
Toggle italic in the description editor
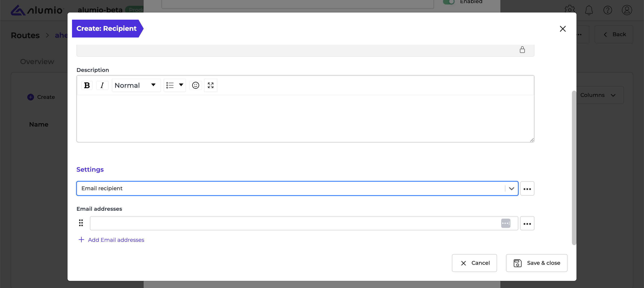pos(102,85)
